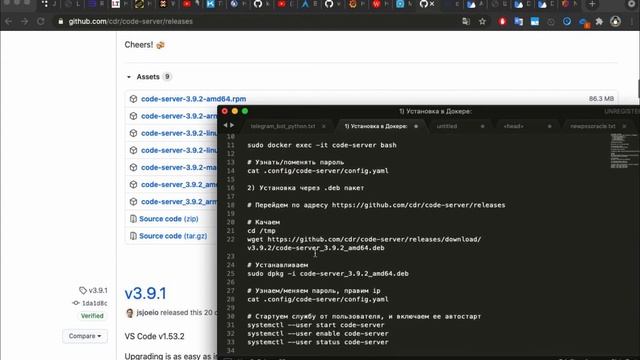Image resolution: width=640 pixels, height=360 pixels.
Task: Click 'systemctl --user start code-server' line
Action: 316,325
